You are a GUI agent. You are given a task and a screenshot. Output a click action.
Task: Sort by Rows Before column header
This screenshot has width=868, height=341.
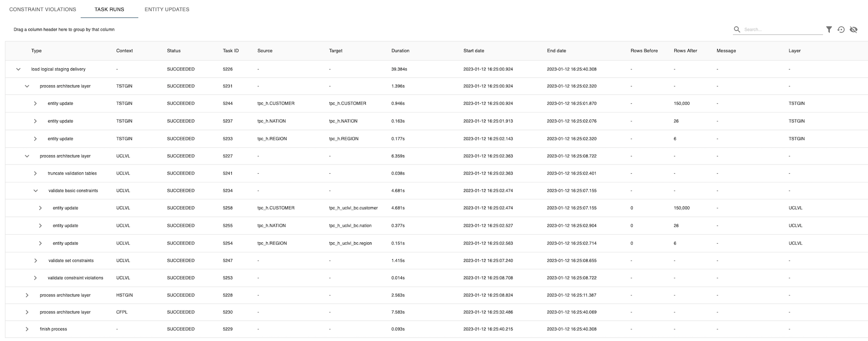pos(644,51)
